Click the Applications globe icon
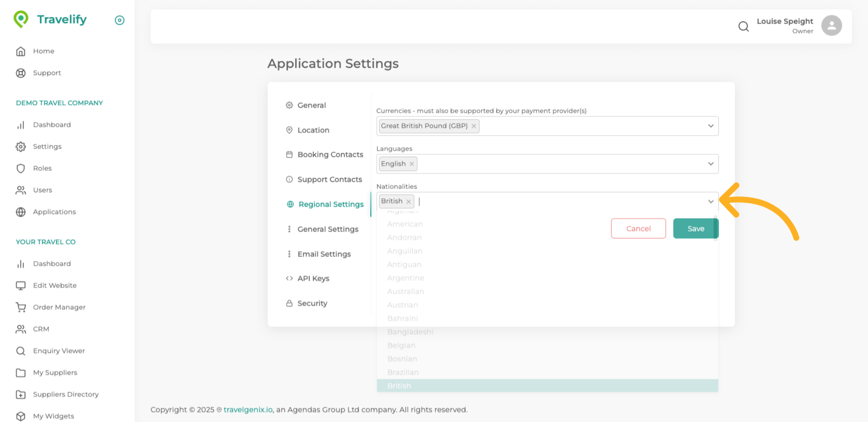 click(x=21, y=212)
